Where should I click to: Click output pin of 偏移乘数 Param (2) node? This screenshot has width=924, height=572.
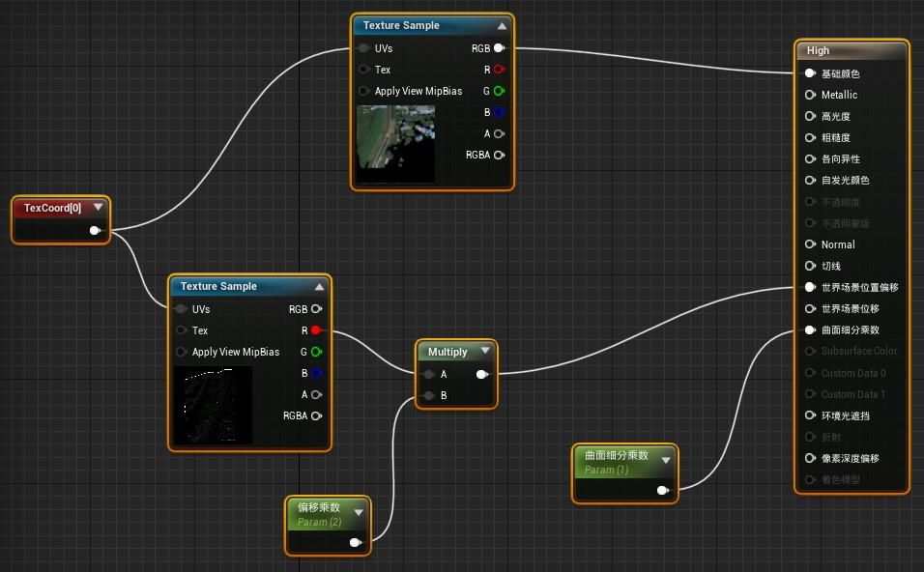coord(356,542)
